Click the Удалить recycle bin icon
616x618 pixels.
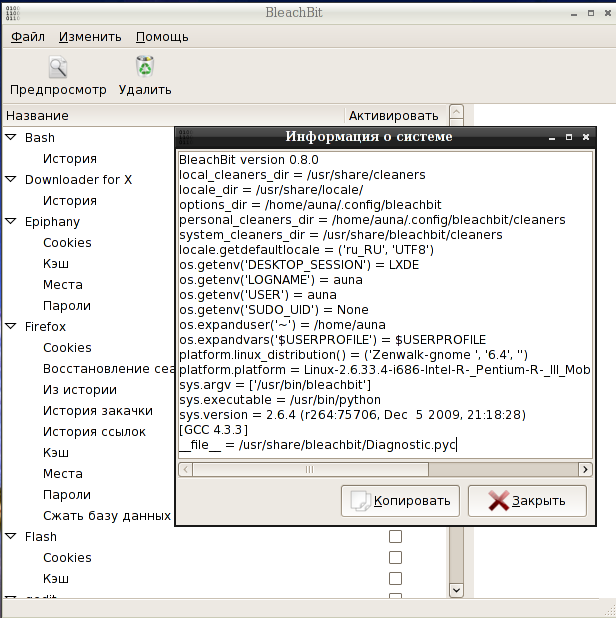145,66
